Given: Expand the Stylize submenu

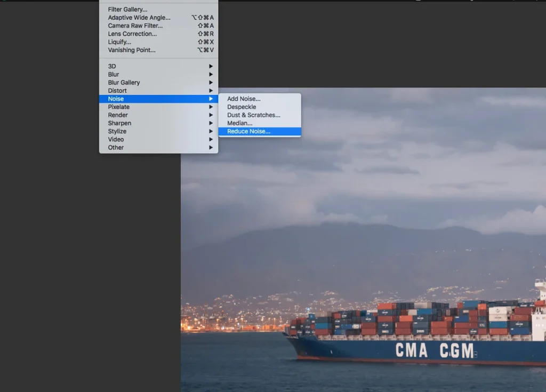Looking at the screenshot, I should [158, 131].
